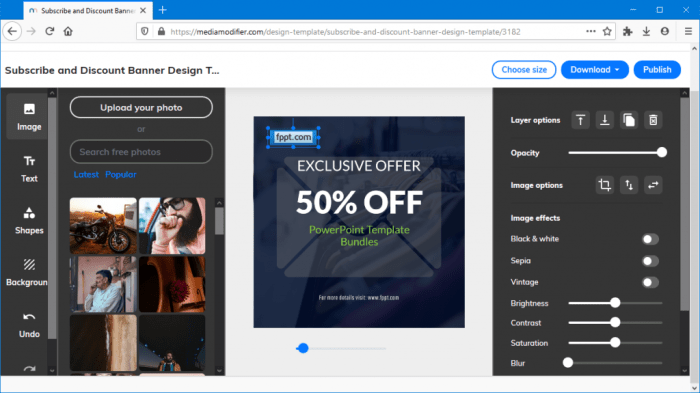This screenshot has width=700, height=393.
Task: Open the Shapes tool in sidebar
Action: point(29,221)
